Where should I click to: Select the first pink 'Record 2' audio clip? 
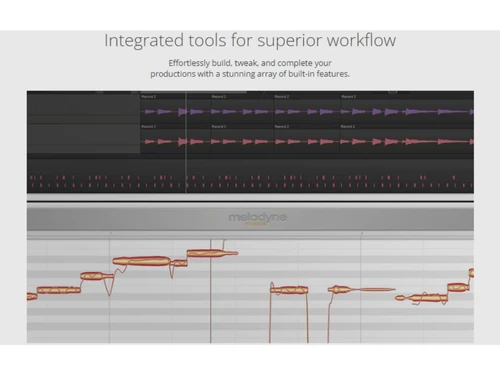175,138
